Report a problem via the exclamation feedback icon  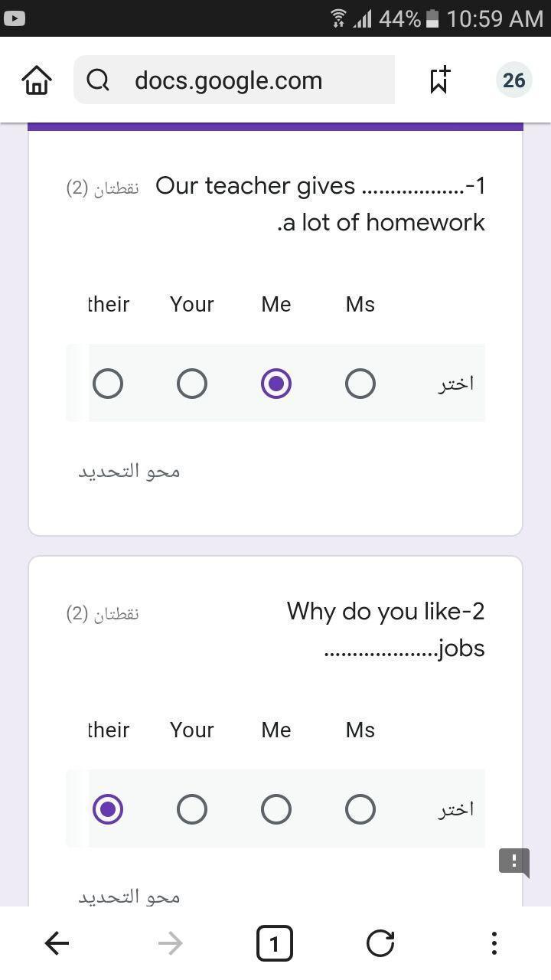[514, 861]
